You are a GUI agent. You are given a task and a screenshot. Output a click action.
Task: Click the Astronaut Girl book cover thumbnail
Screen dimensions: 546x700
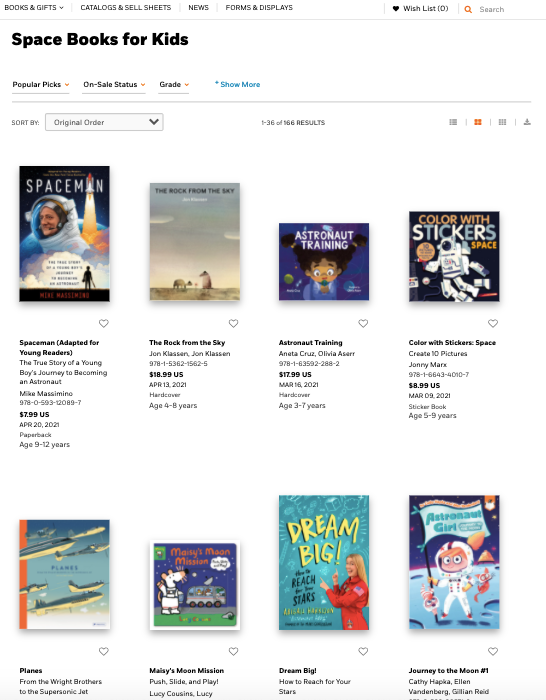coord(454,562)
